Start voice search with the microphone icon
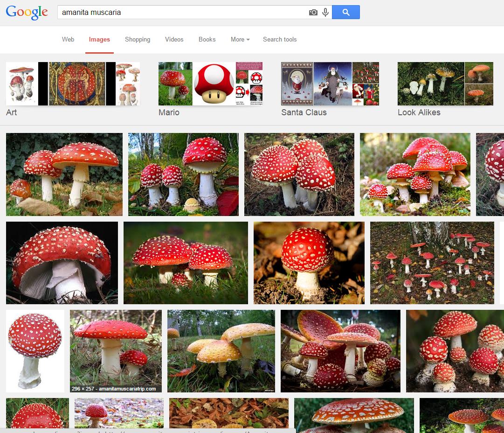 tap(325, 12)
